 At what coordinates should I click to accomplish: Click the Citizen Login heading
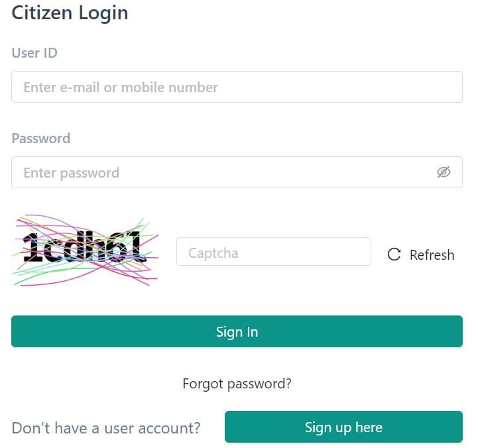click(70, 13)
